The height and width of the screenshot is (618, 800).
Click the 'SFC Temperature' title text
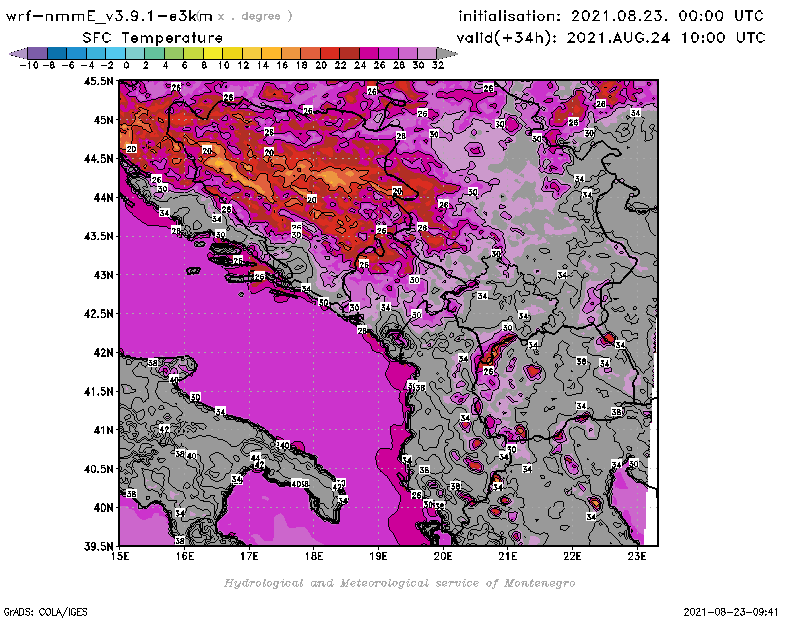(x=153, y=38)
